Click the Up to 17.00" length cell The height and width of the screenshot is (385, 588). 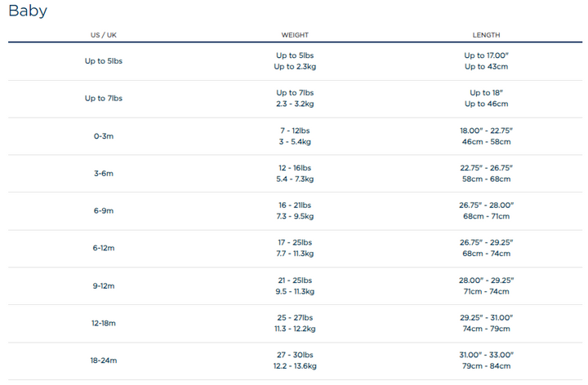[486, 55]
